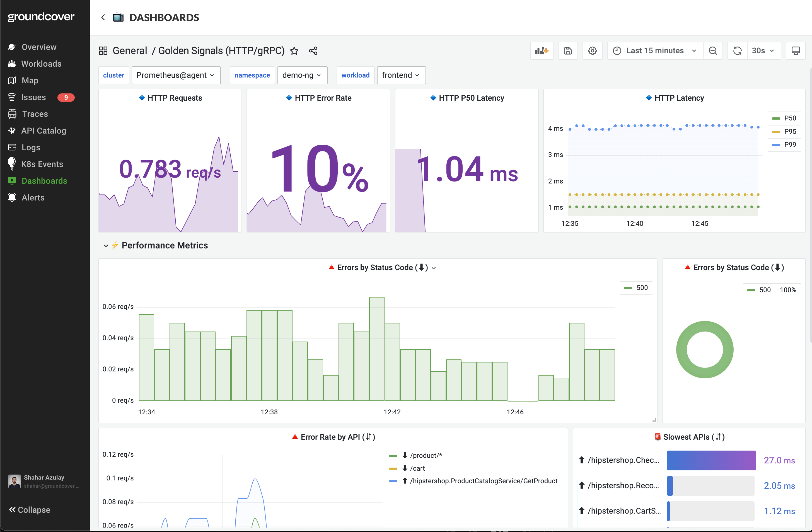
Task: Save the dashboard with the disk icon
Action: click(x=568, y=51)
